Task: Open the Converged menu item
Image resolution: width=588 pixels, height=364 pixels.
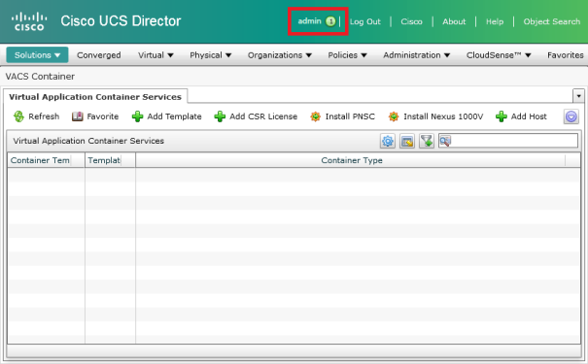Action: coord(98,55)
